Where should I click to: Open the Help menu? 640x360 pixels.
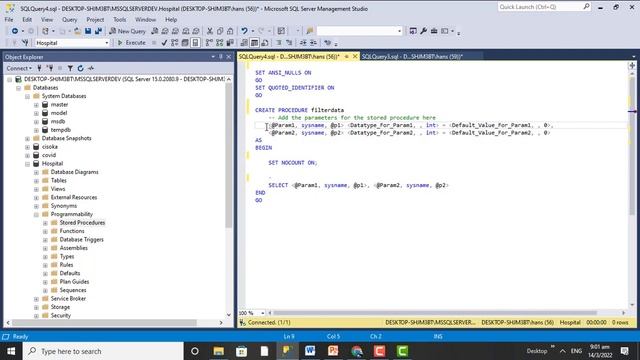[171, 19]
